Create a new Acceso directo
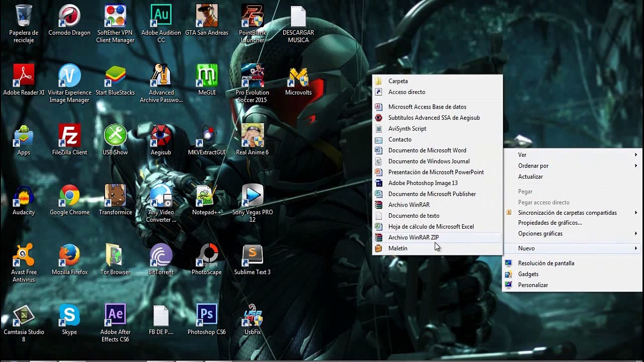The height and width of the screenshot is (362, 644). [437, 92]
